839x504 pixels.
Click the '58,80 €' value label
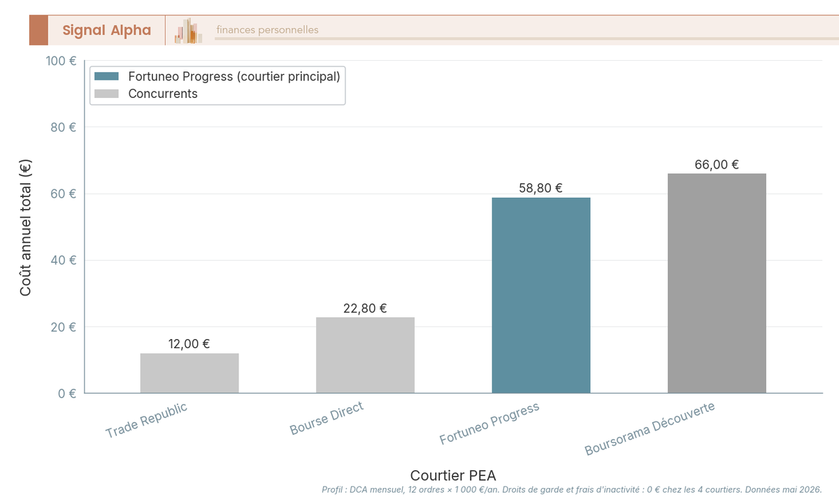[x=541, y=188]
